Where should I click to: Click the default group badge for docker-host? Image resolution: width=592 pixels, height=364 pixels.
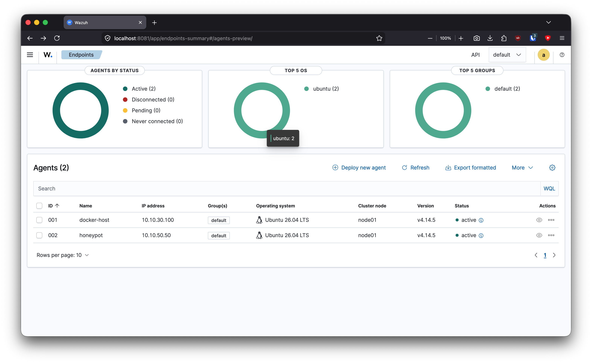pos(219,220)
